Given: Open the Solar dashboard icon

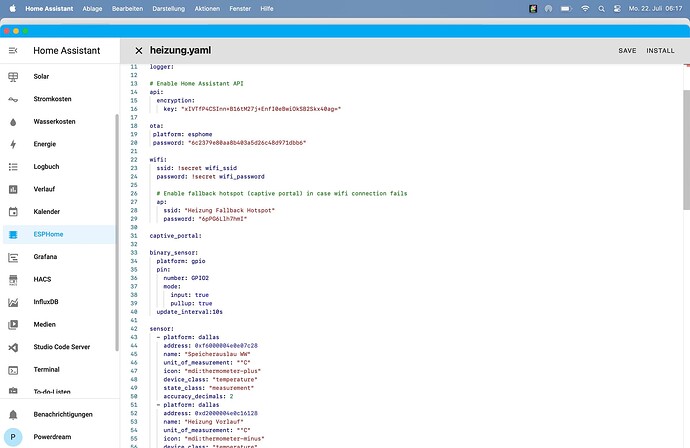Looking at the screenshot, I should (13, 76).
